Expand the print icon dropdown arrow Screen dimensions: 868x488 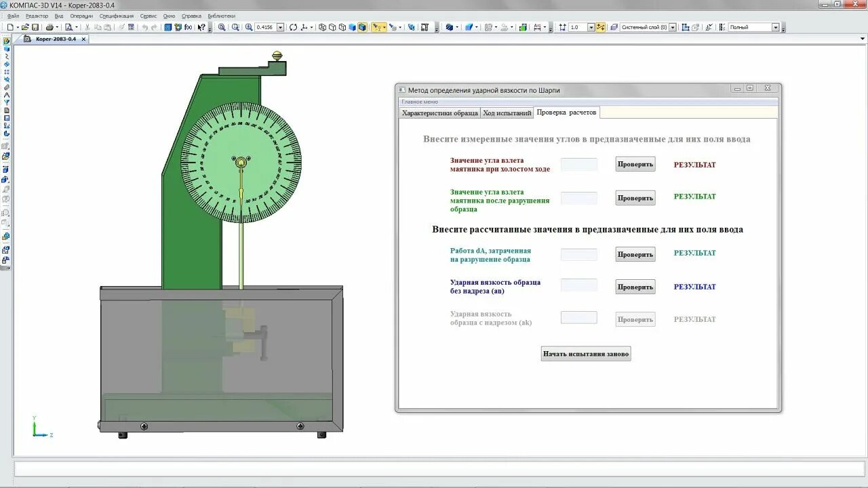(57, 27)
